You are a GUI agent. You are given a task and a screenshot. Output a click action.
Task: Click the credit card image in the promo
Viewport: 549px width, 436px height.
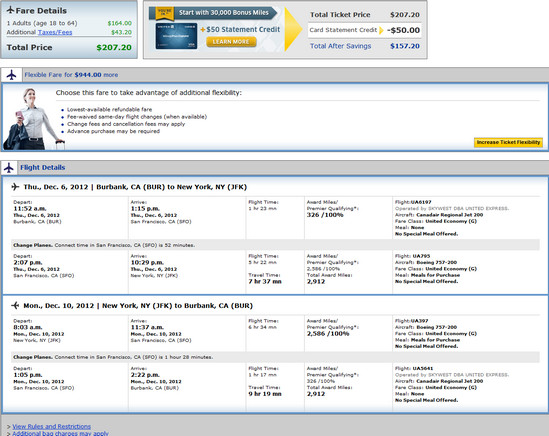tap(176, 36)
